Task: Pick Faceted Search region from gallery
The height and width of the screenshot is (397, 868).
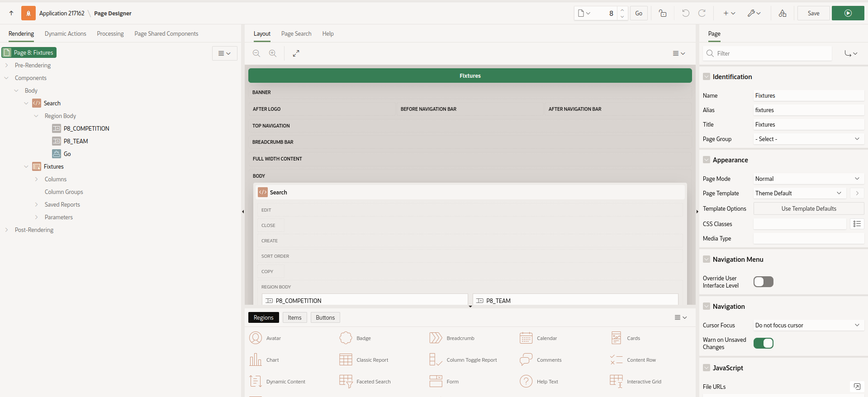Action: [346, 382]
